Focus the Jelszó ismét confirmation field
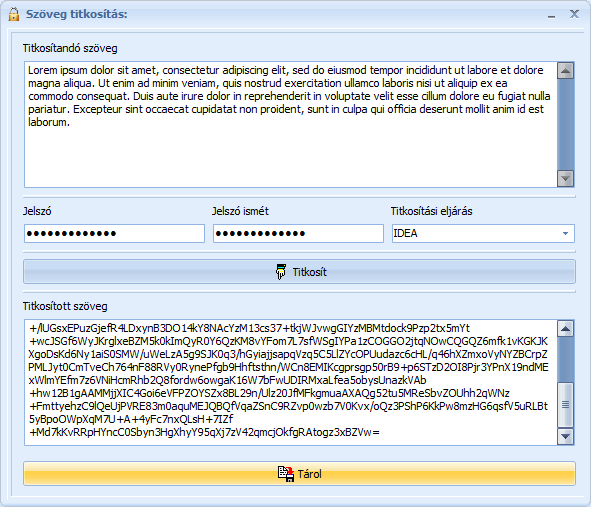This screenshot has height=507, width=591. tap(298, 233)
